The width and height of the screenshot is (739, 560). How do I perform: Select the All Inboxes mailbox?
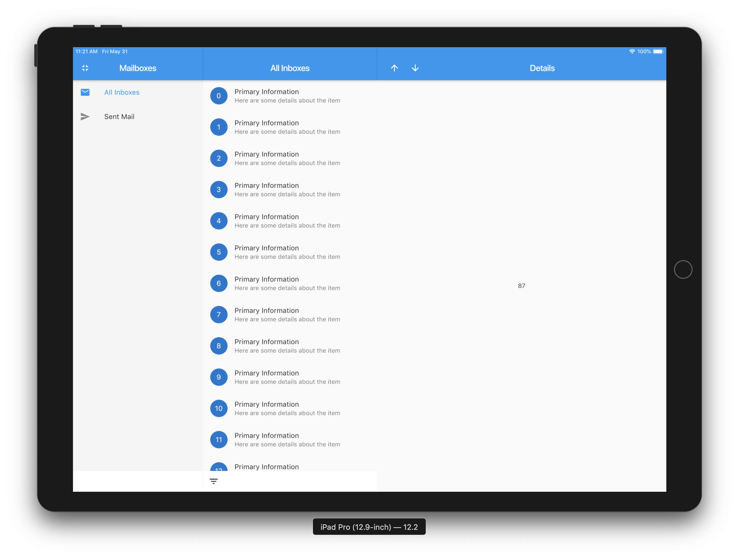point(138,92)
